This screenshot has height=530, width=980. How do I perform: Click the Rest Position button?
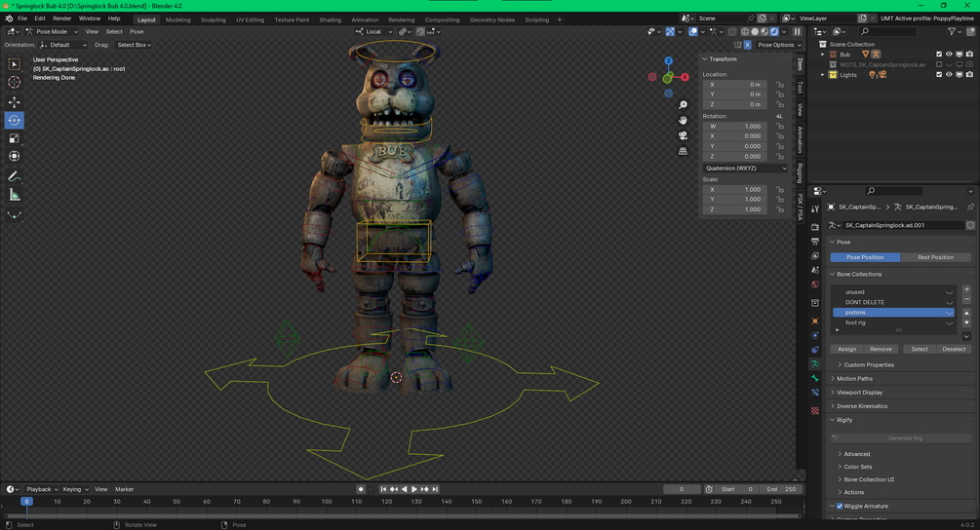click(935, 257)
